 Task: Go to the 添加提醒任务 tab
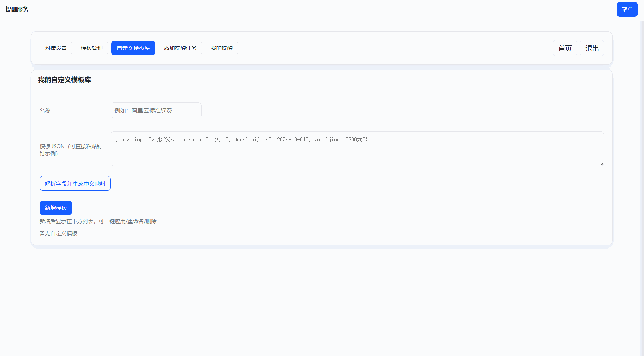pyautogui.click(x=180, y=48)
